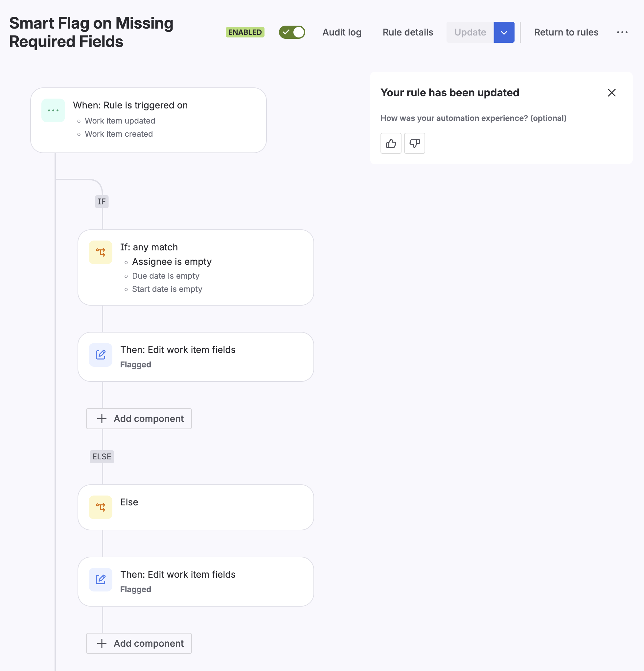Viewport: 644px width, 671px height.
Task: Click the If condition branch icon
Action: 100,252
